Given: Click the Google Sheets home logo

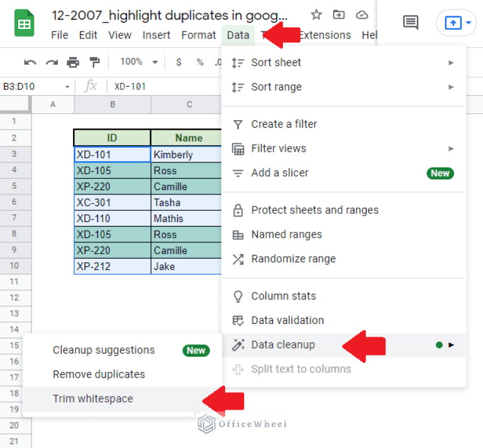Looking at the screenshot, I should [x=24, y=24].
